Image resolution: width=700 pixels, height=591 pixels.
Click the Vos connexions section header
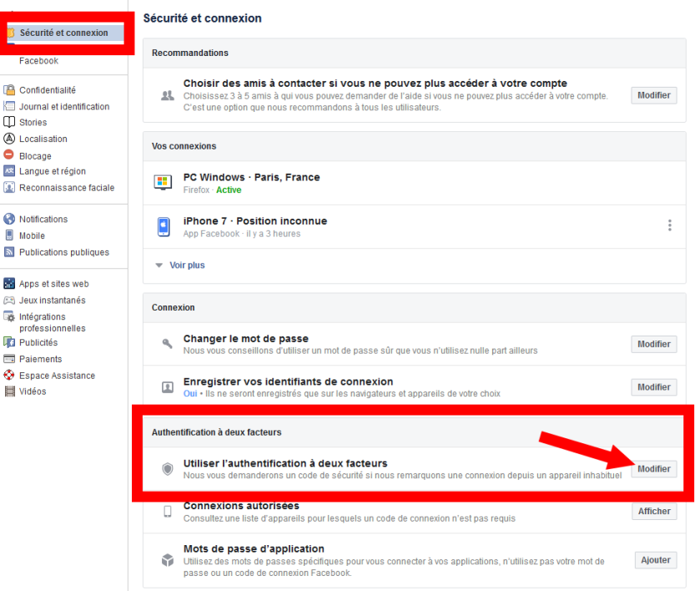[415, 146]
